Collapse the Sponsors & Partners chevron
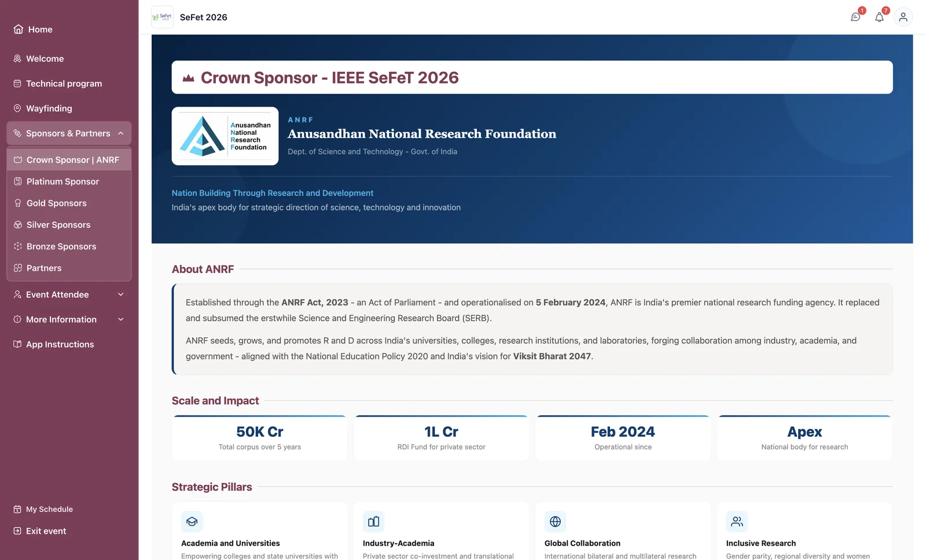Image resolution: width=926 pixels, height=560 pixels. 121,134
